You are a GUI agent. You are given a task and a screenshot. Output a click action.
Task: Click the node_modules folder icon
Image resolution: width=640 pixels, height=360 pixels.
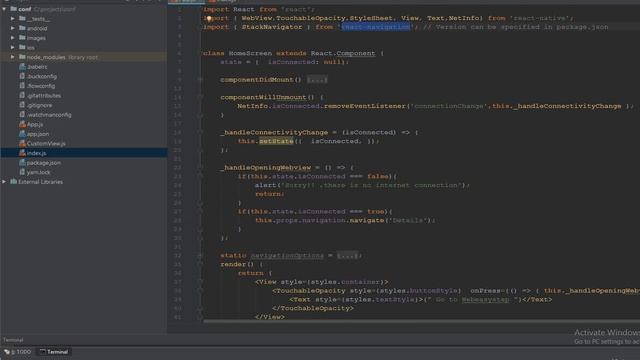tap(22, 57)
